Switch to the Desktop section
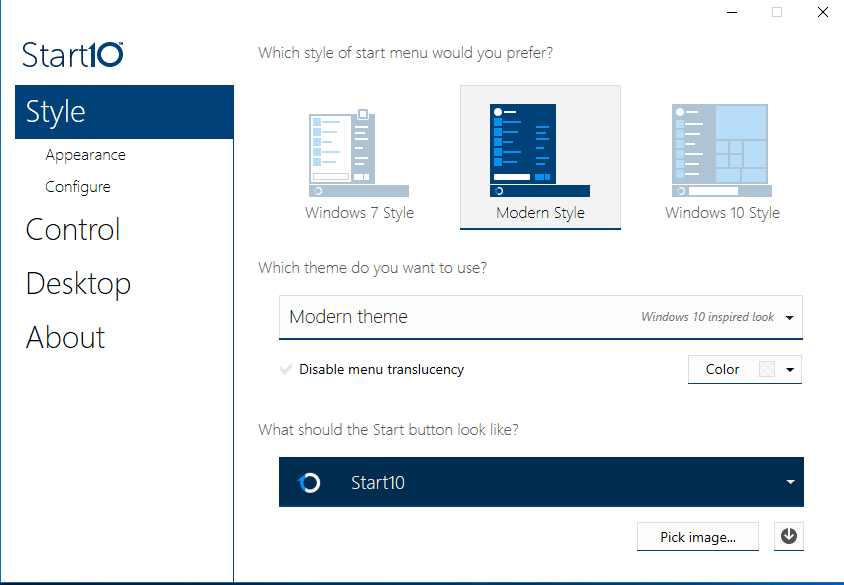Viewport: 844px width, 585px height. pos(78,283)
